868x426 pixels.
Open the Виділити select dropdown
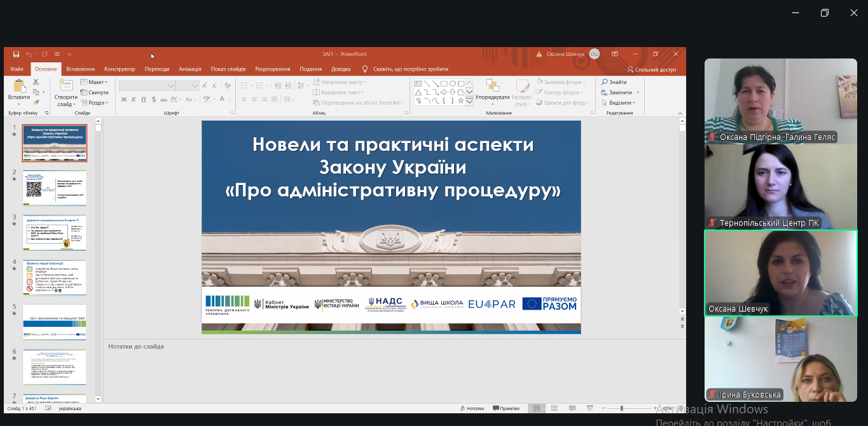tap(620, 102)
